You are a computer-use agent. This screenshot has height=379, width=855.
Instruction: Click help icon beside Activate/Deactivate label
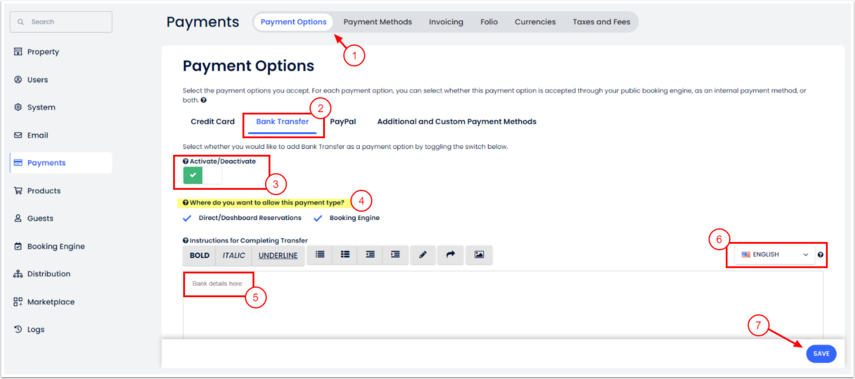click(185, 161)
